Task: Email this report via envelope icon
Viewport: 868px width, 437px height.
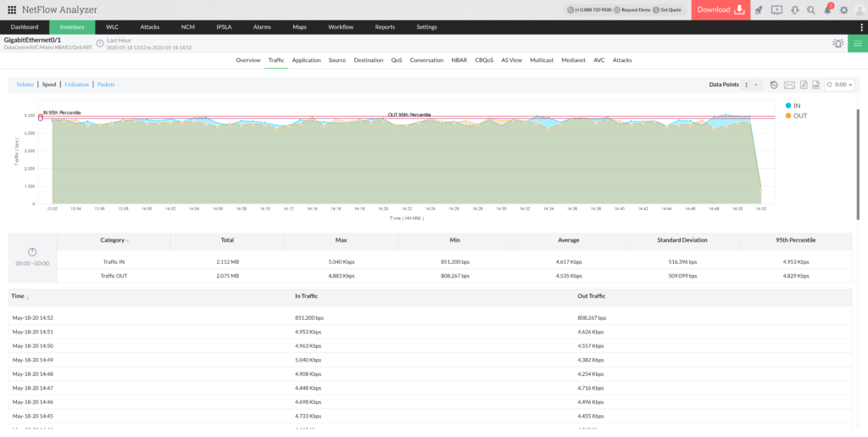Action: (789, 85)
